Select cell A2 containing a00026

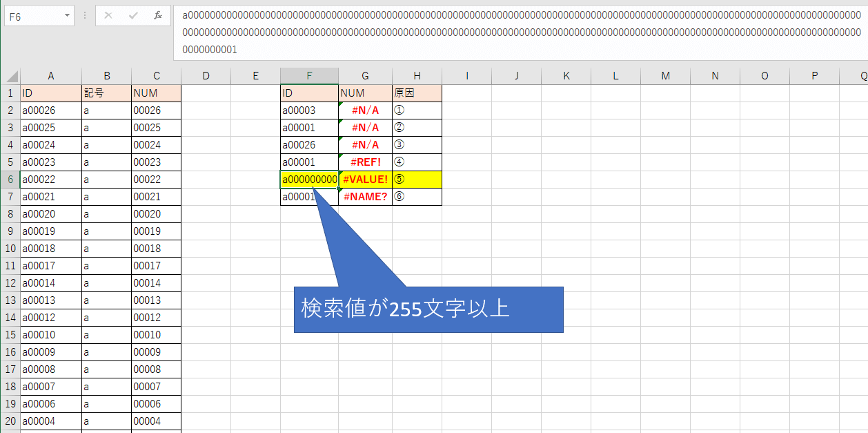pos(50,110)
